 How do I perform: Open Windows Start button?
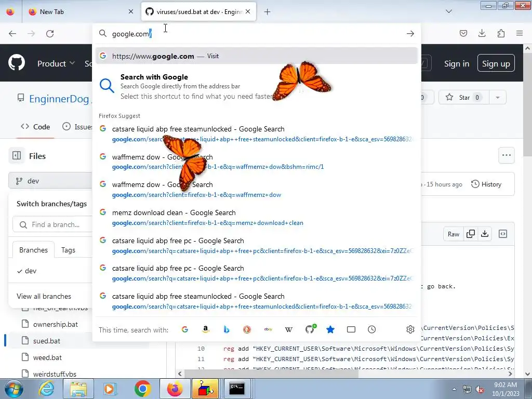pyautogui.click(x=13, y=389)
